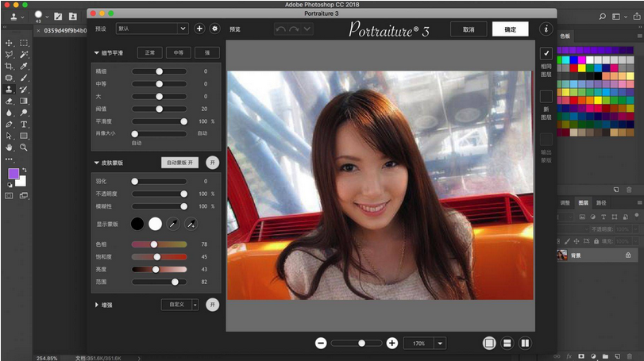
Task: Toggle the 相同图层 checkbox
Action: (546, 53)
